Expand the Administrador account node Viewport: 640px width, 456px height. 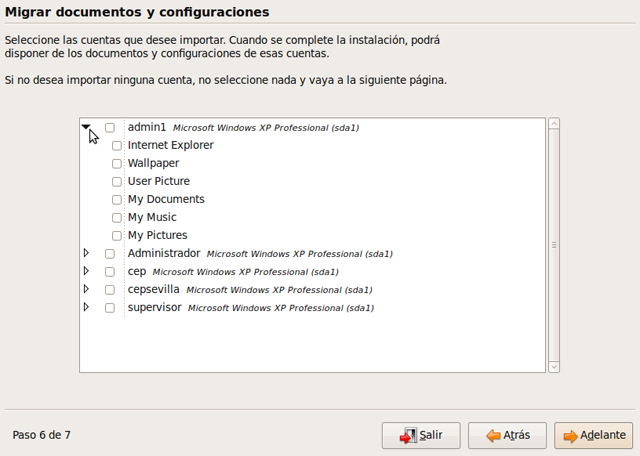87,254
